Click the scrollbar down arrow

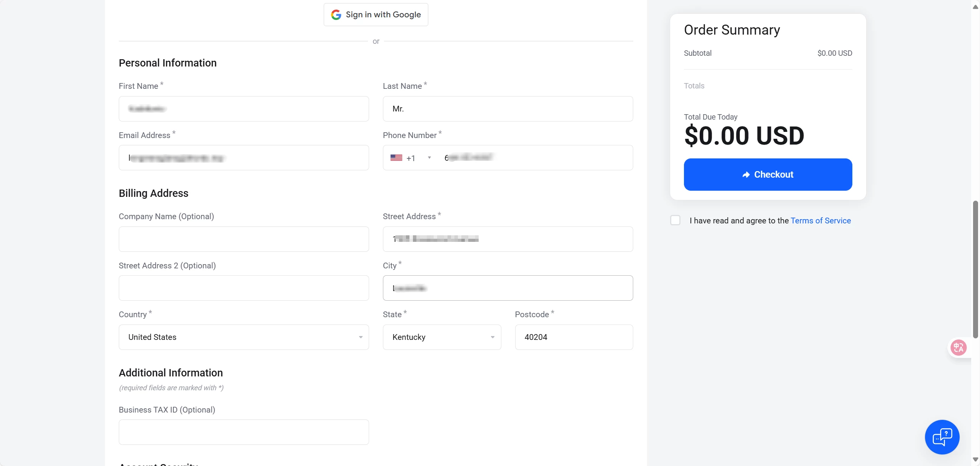[975, 459]
